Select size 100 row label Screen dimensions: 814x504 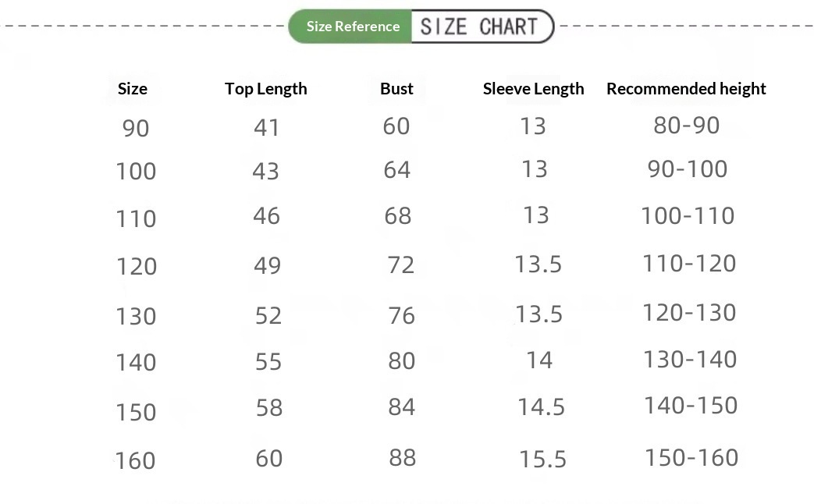(136, 172)
